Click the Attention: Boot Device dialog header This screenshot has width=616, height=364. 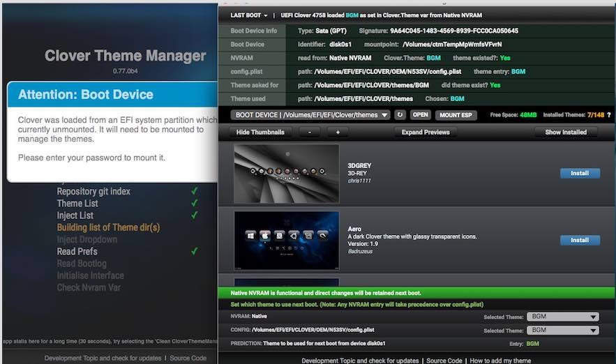coord(112,95)
